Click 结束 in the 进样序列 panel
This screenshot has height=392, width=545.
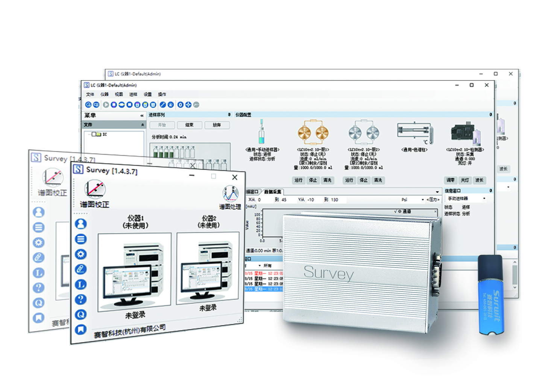point(190,125)
